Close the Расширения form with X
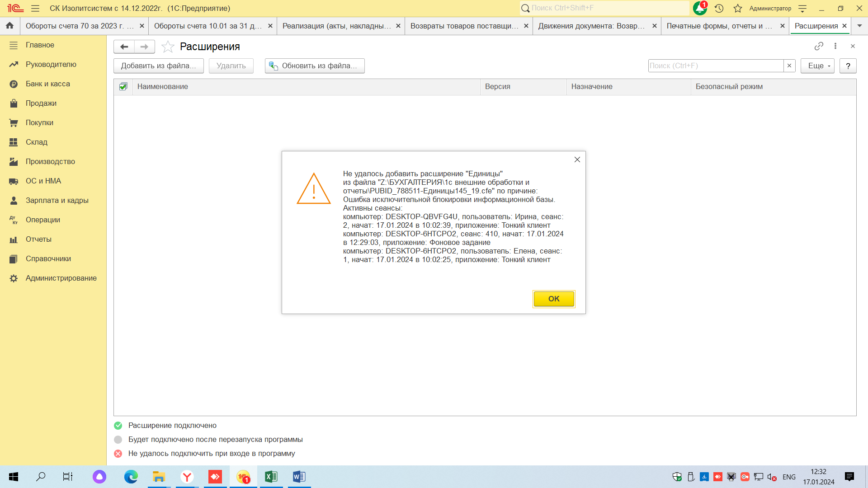 (853, 46)
